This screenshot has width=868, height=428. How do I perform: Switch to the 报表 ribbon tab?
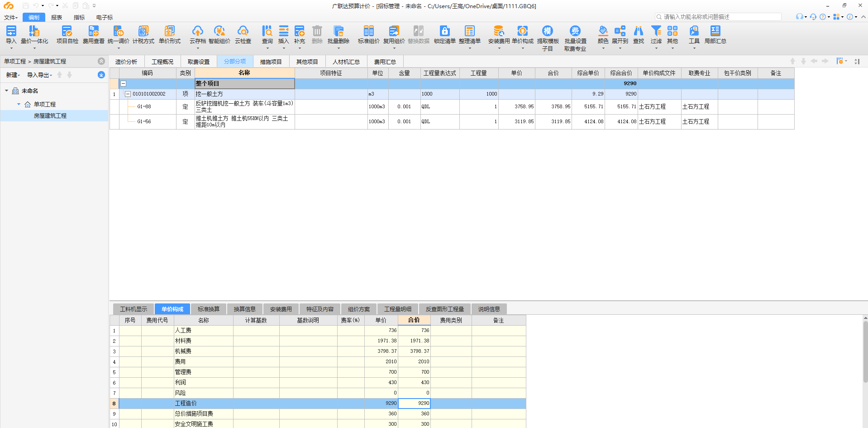click(57, 18)
